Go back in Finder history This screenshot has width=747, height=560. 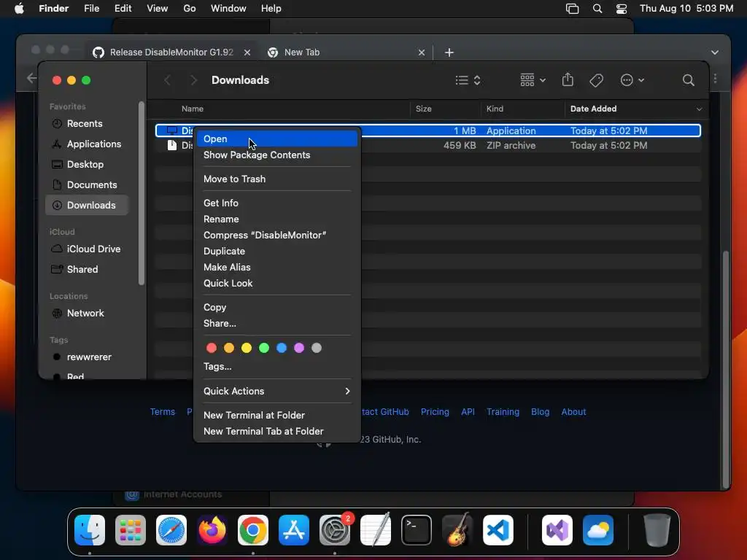coord(167,80)
